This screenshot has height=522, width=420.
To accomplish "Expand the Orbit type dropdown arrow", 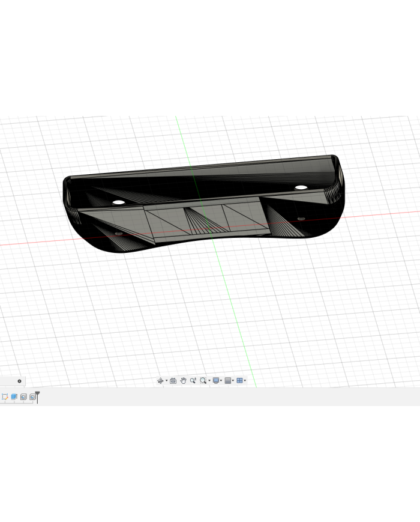I will [x=166, y=381].
